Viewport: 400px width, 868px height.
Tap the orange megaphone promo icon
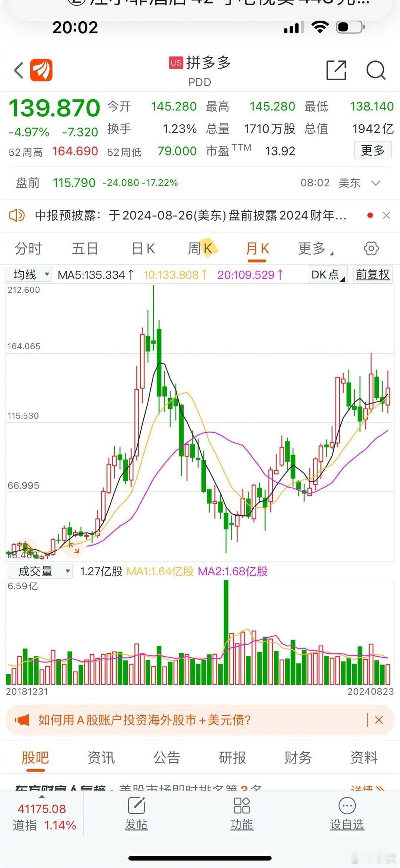(x=21, y=720)
